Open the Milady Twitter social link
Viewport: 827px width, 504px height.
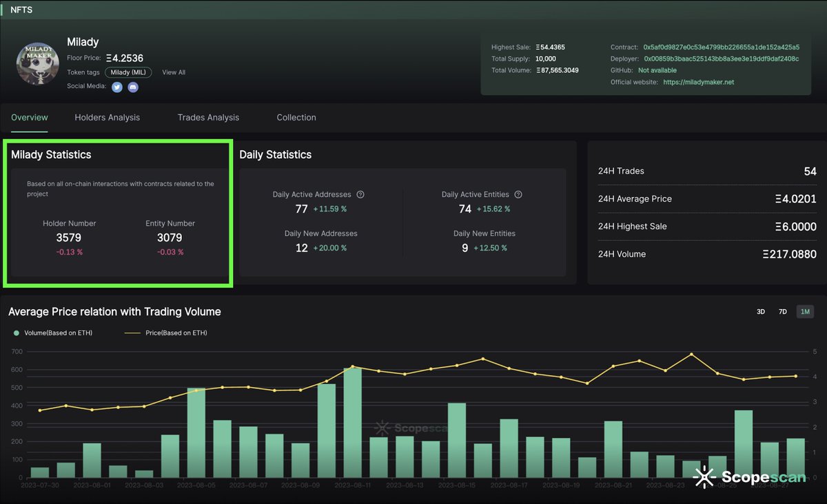pos(117,87)
